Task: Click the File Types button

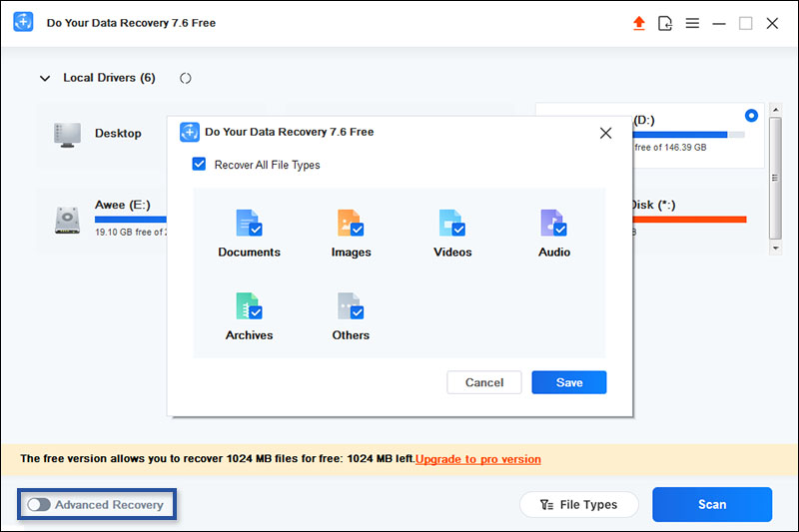Action: tap(579, 505)
